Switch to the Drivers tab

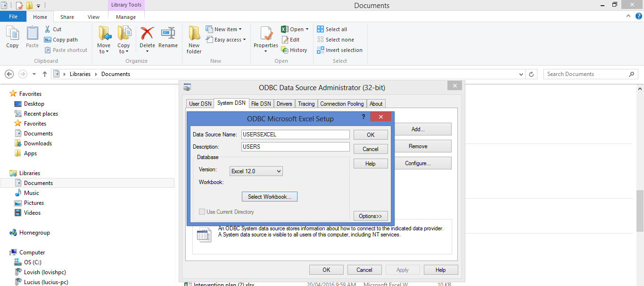(x=284, y=104)
